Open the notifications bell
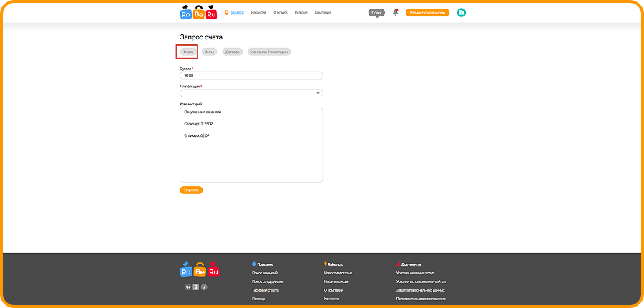 coord(395,12)
